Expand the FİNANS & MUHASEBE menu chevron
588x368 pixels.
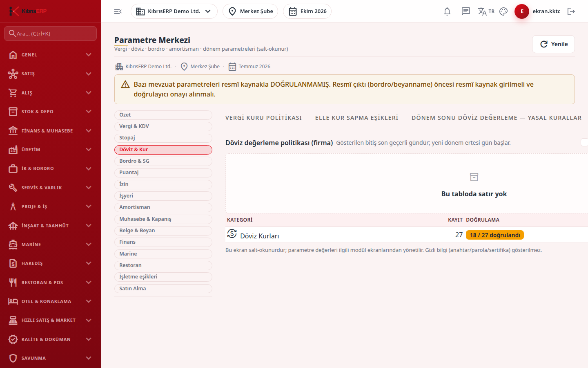point(89,131)
